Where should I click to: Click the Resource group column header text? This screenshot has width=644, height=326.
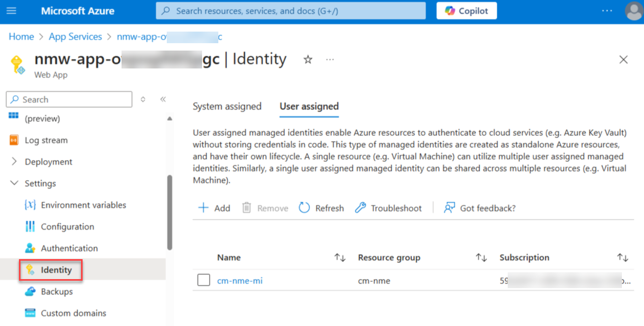pos(389,258)
